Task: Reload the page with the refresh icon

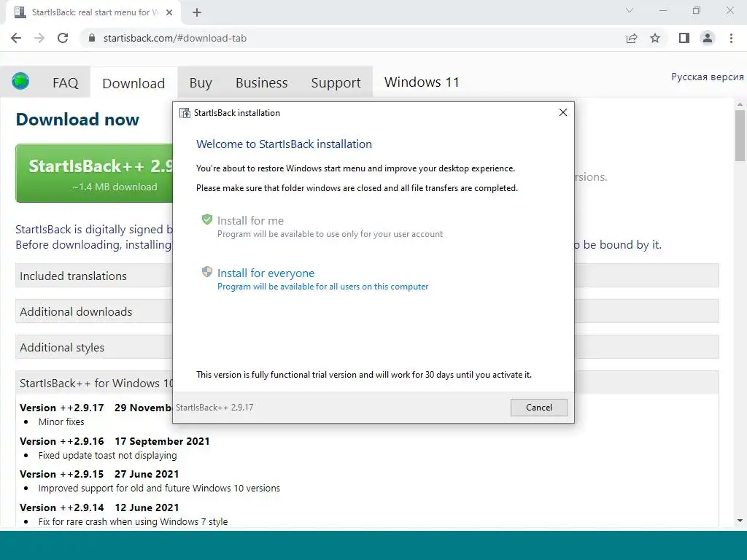Action: 63,38
